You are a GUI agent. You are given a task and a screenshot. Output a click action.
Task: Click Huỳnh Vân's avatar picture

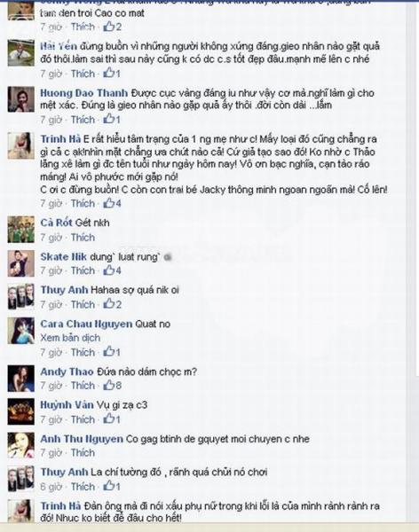(21, 411)
